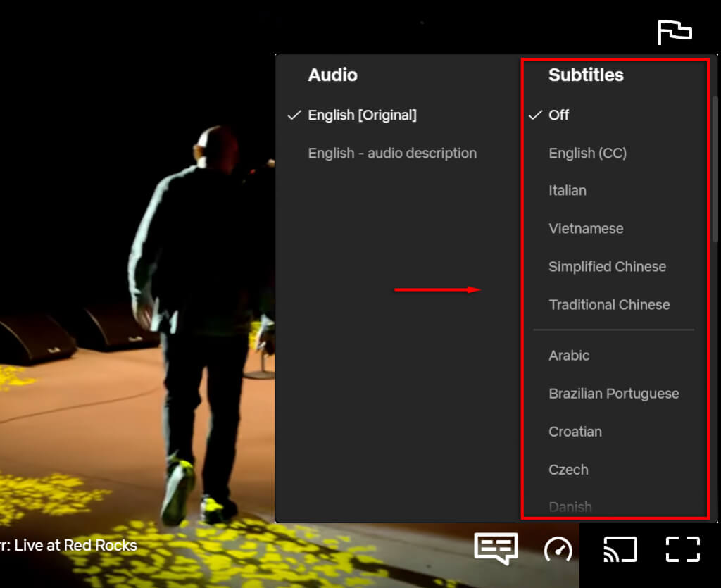Pick Traditional Chinese subtitles
Image resolution: width=721 pixels, height=588 pixels.
pos(609,305)
